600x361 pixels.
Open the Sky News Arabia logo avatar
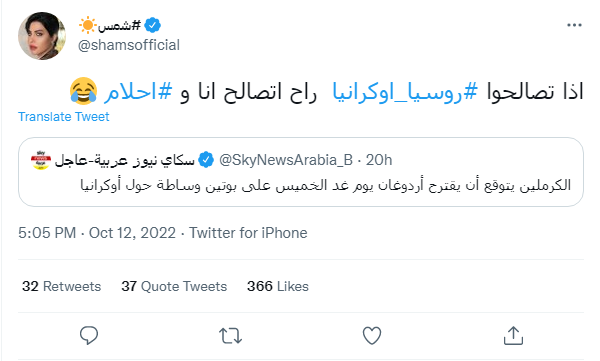click(x=41, y=160)
